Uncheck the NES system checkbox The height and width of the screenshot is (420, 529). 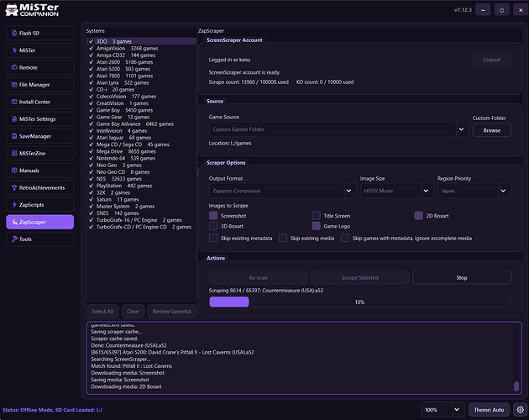(x=91, y=179)
